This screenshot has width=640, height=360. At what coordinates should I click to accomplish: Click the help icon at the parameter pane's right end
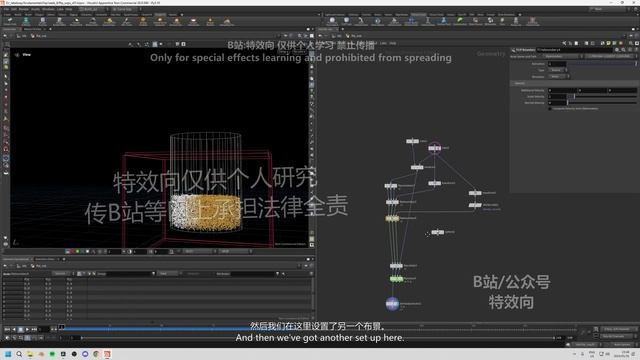coord(636,50)
